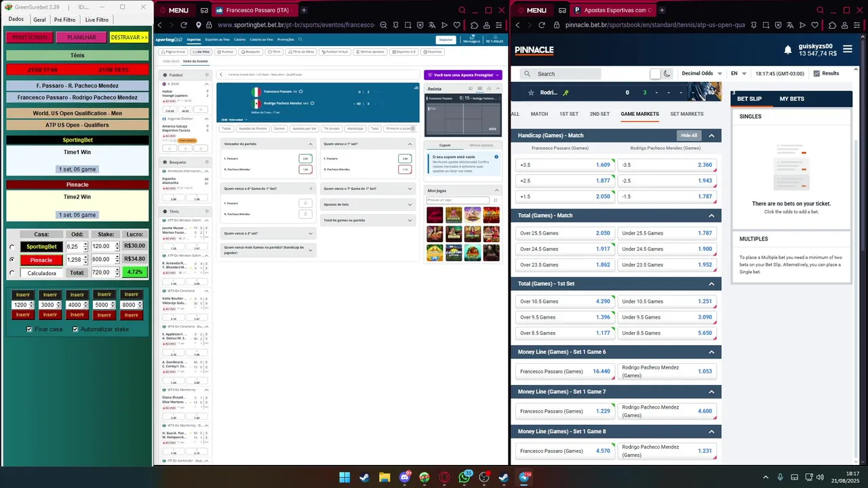Image resolution: width=868 pixels, height=488 pixels.
Task: Open EN language dropdown on Pinnacle
Action: 738,73
